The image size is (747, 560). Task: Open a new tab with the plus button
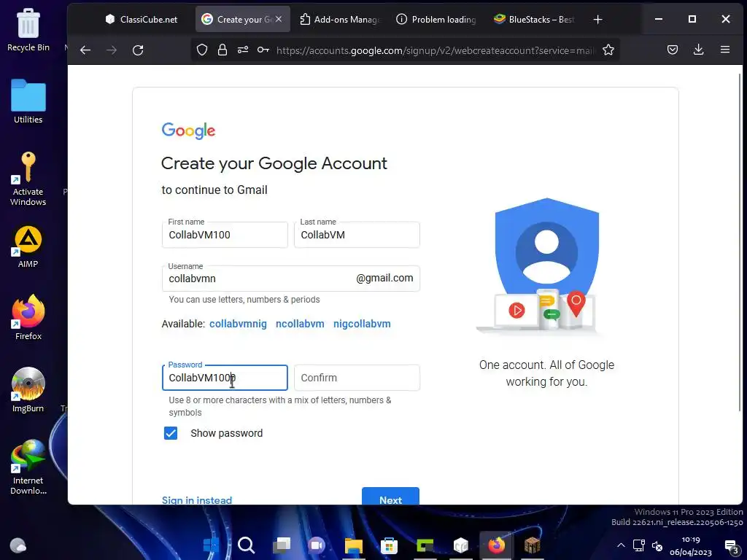click(598, 20)
